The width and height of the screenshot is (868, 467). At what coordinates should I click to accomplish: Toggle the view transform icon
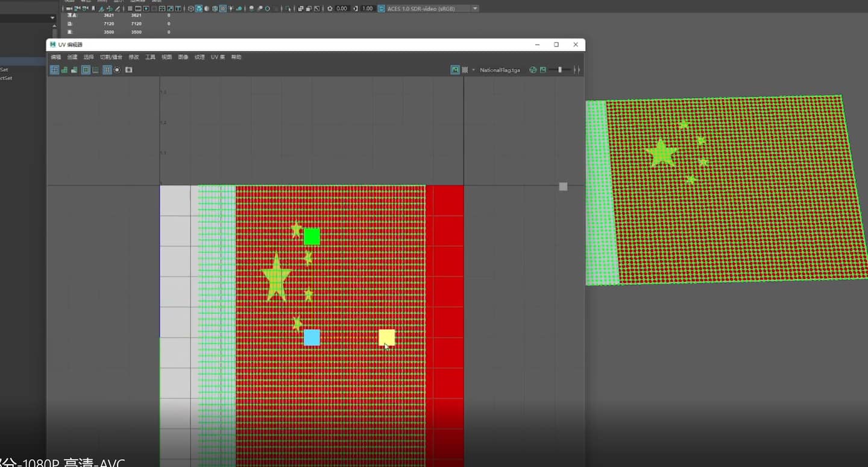[382, 8]
